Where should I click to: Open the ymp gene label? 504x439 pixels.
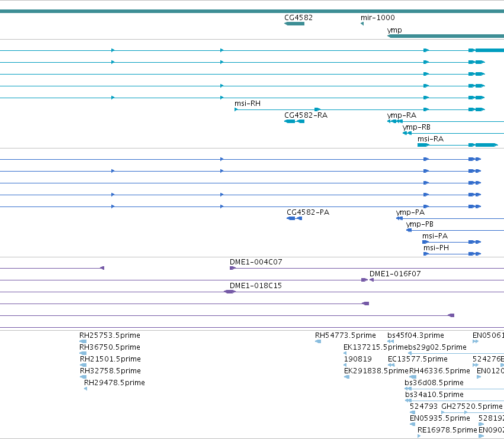(x=394, y=30)
